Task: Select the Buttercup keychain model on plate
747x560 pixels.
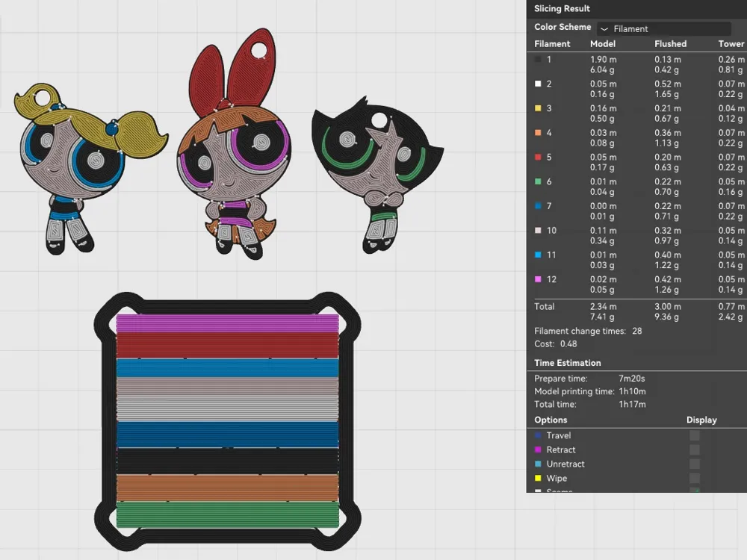Action: pyautogui.click(x=377, y=175)
